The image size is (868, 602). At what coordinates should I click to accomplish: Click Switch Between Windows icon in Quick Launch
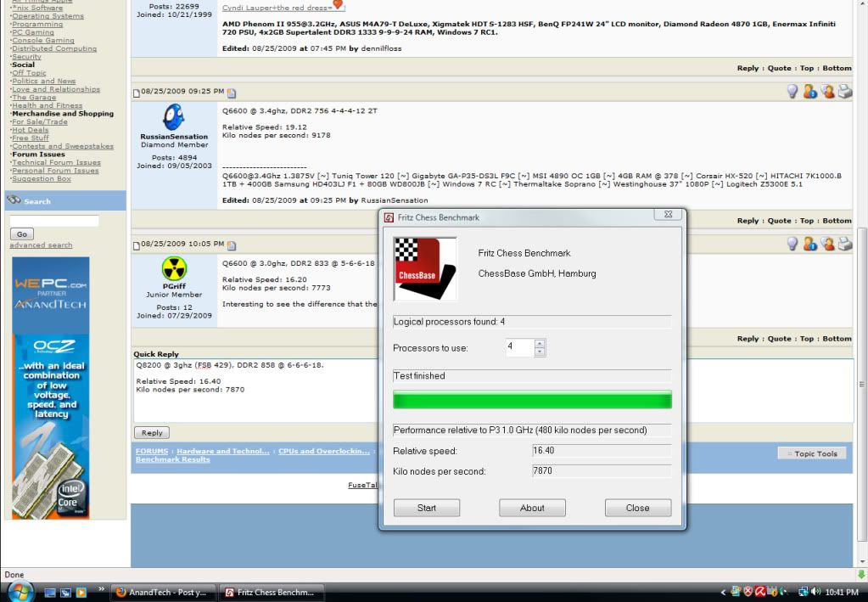[x=65, y=593]
